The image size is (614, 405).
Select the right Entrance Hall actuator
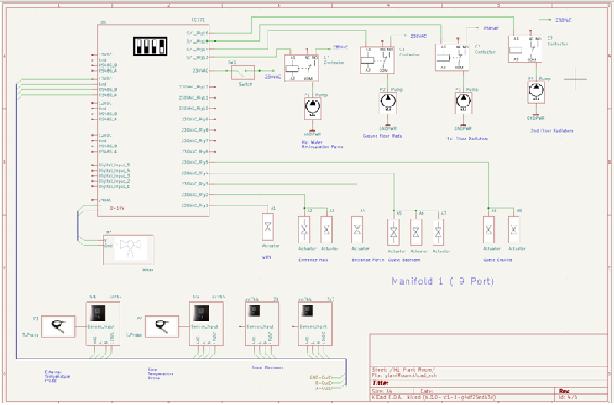[327, 230]
